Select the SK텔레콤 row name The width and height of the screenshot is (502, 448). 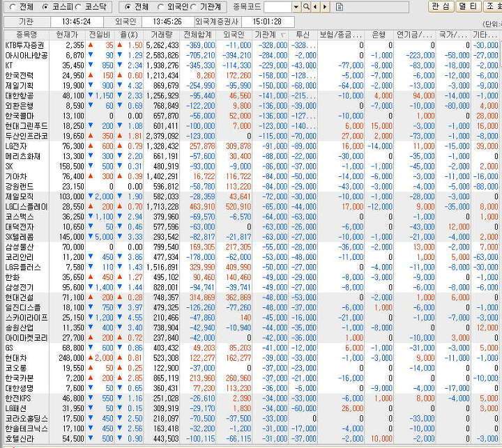tap(20, 237)
